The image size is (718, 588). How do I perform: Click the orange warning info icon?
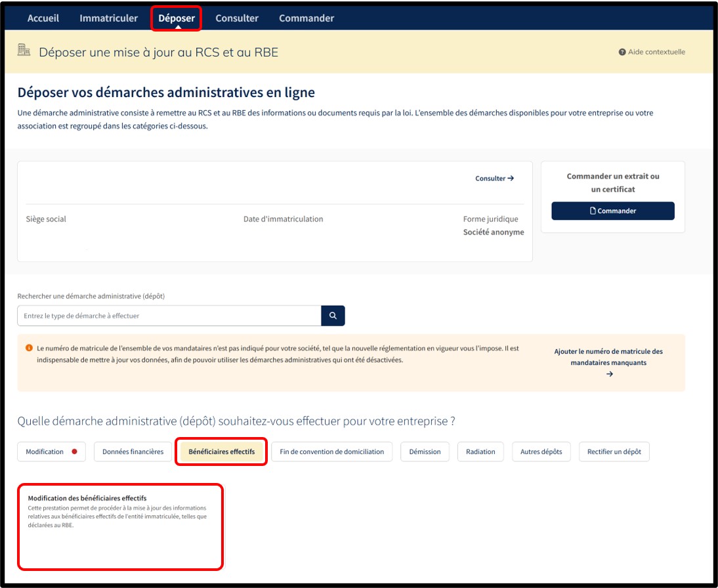pyautogui.click(x=29, y=348)
